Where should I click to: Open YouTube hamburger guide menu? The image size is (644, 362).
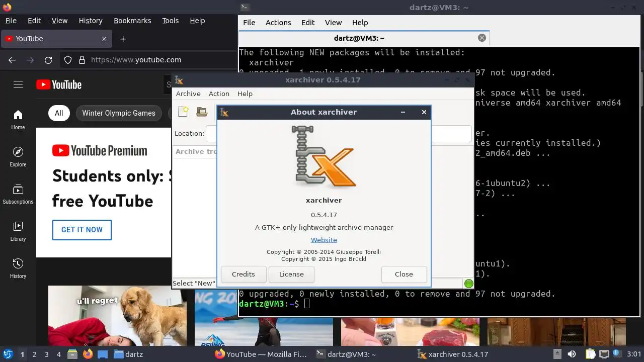click(x=18, y=84)
